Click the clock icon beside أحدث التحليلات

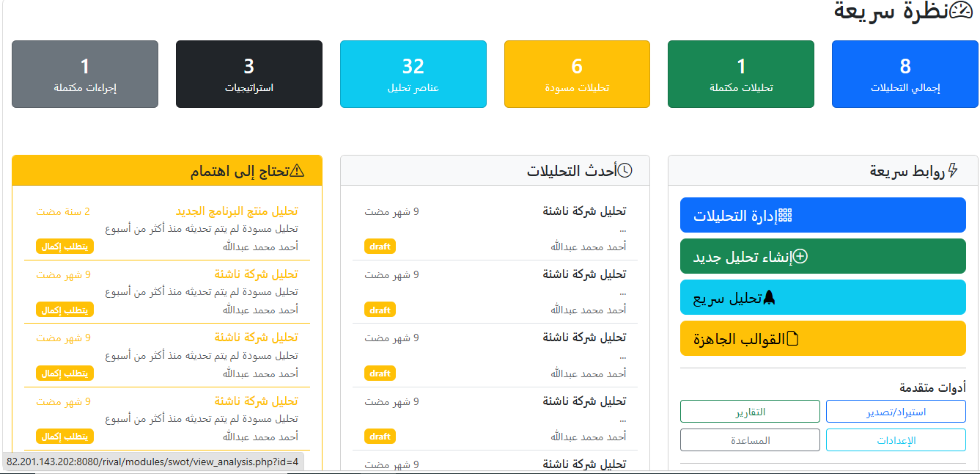[625, 171]
